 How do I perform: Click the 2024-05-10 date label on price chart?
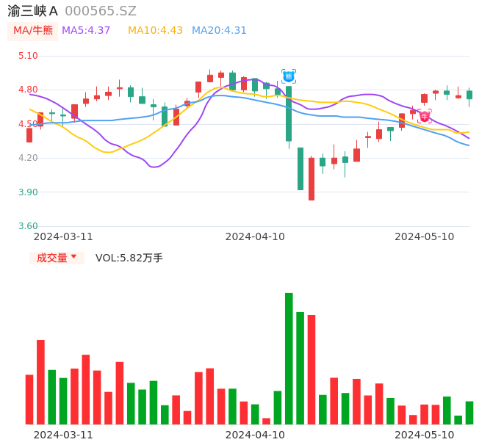[x=424, y=236]
